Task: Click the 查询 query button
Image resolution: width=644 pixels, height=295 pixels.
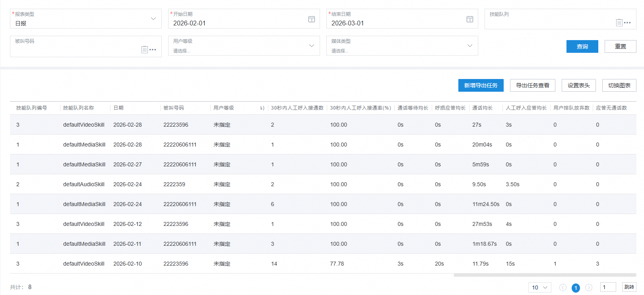Action: (582, 46)
